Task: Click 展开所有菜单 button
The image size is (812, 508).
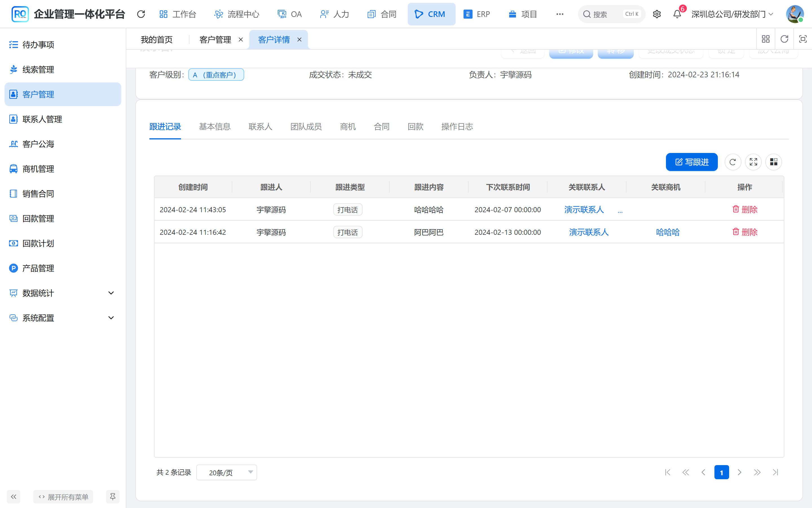Action: pyautogui.click(x=63, y=497)
